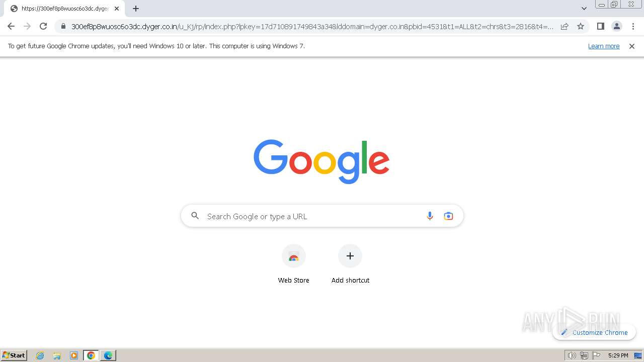Open the Web Store shortcut
644x362 pixels.
click(x=294, y=264)
